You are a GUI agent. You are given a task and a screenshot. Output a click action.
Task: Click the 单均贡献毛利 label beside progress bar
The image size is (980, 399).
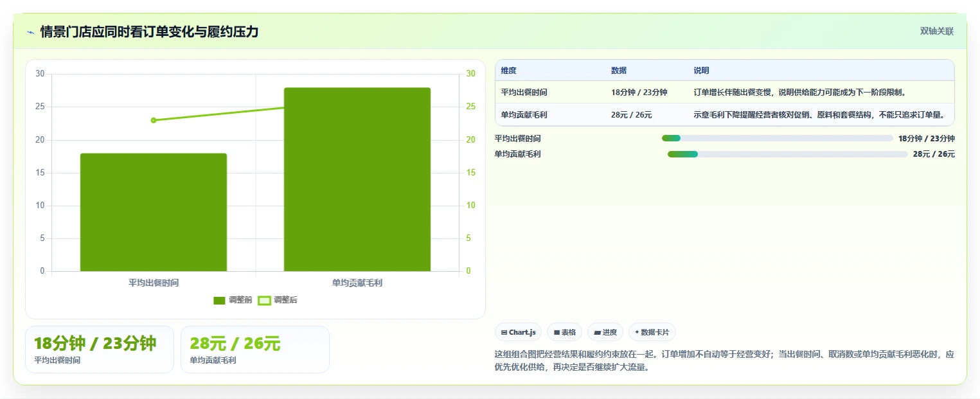coord(518,154)
